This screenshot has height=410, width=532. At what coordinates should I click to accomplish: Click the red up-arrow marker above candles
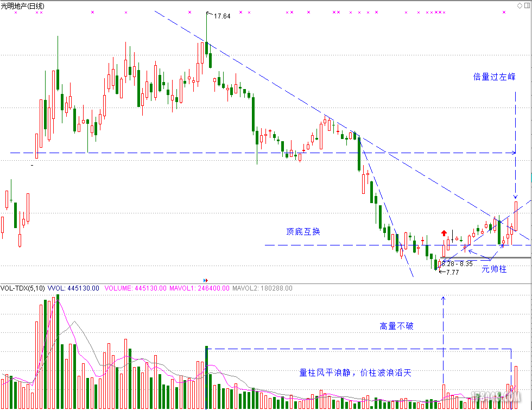444,232
